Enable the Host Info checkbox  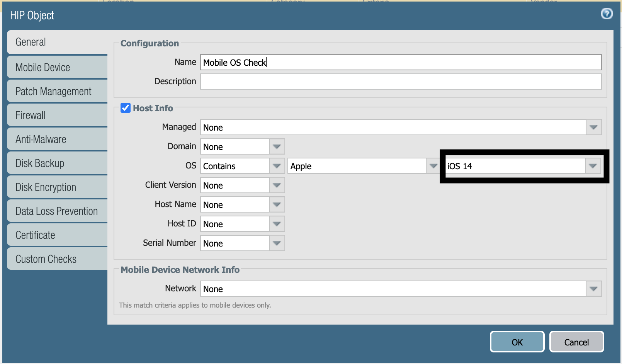click(x=125, y=109)
